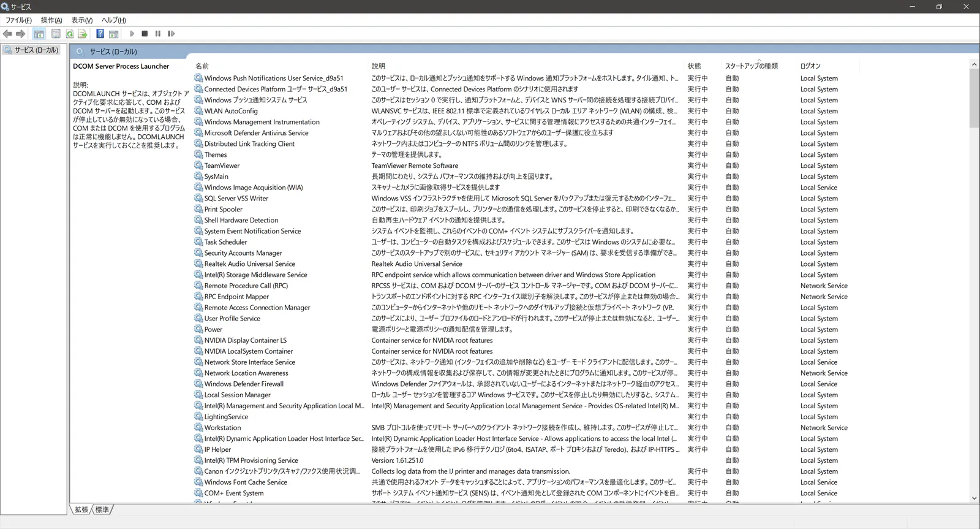
Task: Open Help using the question mark icon
Action: pyautogui.click(x=100, y=34)
